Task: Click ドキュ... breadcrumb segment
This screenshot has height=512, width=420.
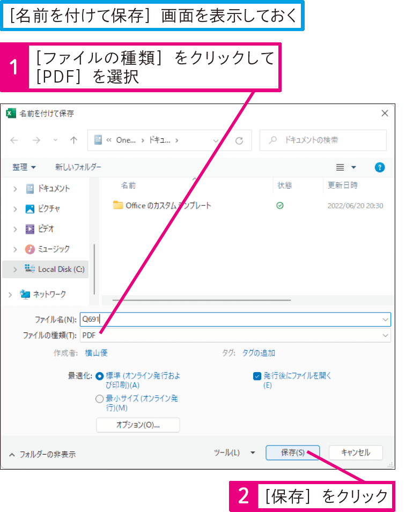Action: pyautogui.click(x=160, y=140)
